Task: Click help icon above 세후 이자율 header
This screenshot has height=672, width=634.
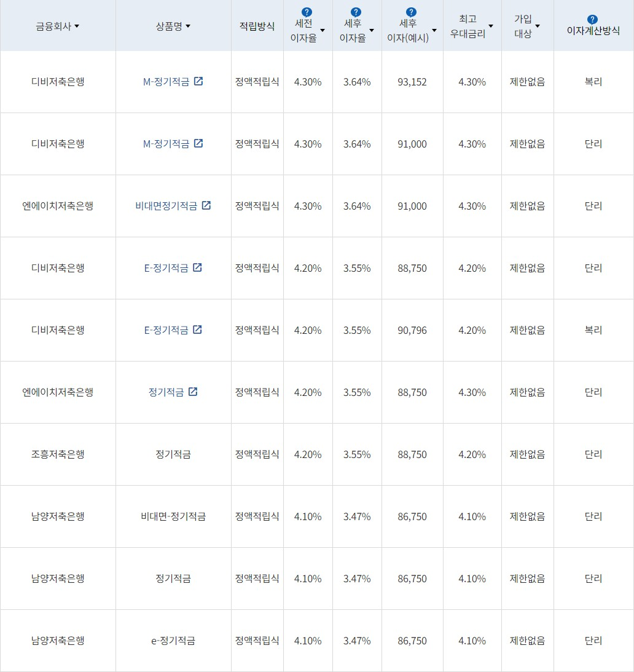Action: click(356, 12)
